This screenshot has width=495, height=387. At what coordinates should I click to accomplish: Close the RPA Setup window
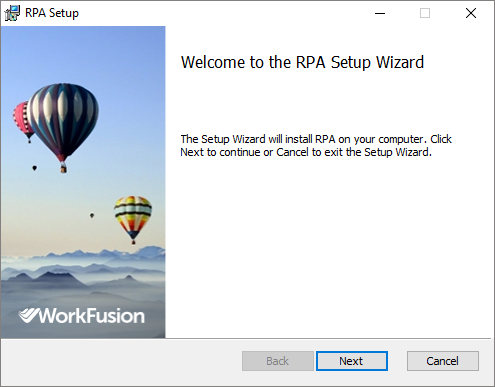471,13
